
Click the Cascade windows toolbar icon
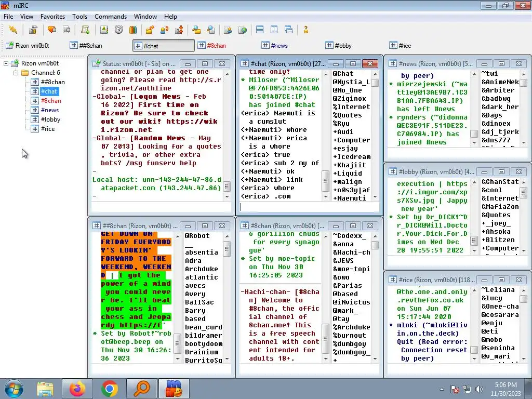point(289,30)
